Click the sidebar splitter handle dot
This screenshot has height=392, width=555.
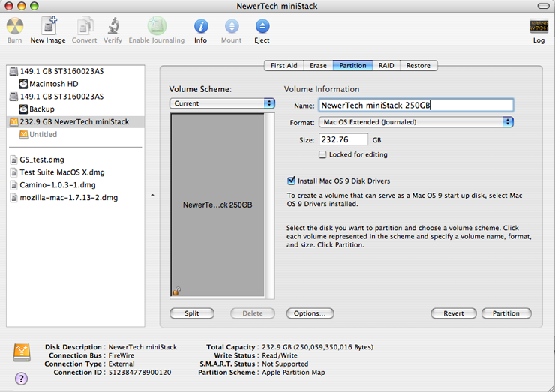tap(152, 196)
